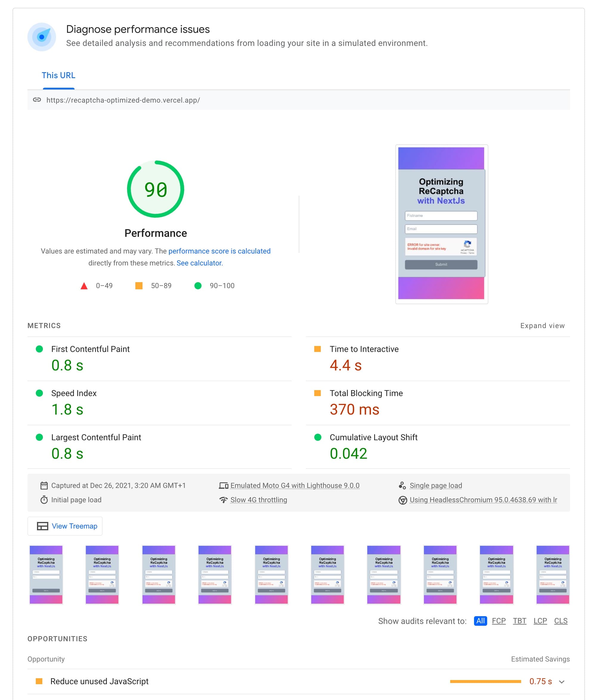This screenshot has height=700, width=593.
Task: Click the calendar icon beside capture date
Action: coord(44,486)
